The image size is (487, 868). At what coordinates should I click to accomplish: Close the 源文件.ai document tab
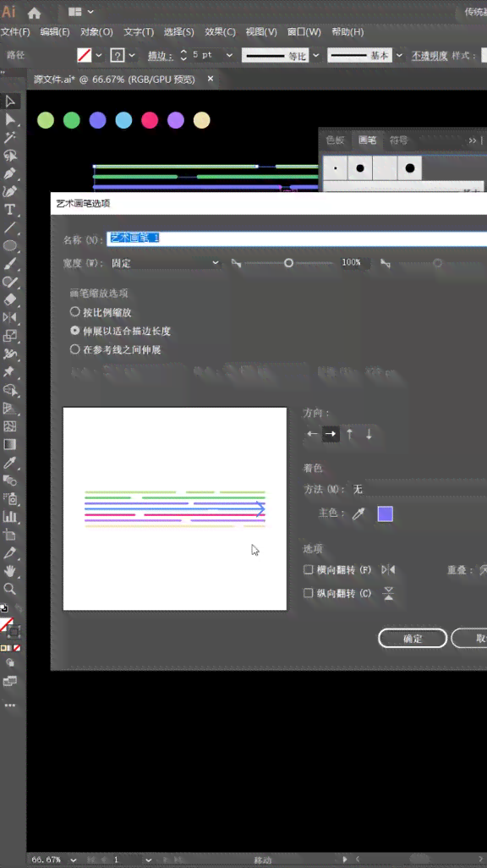[211, 80]
